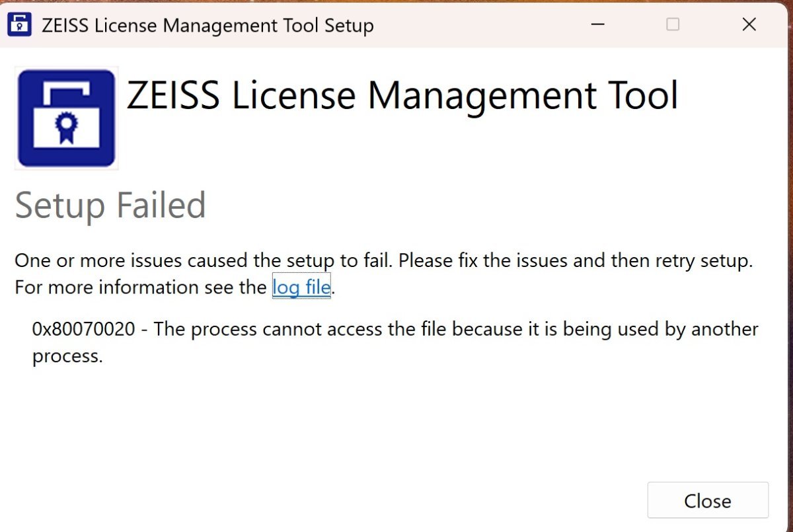
Task: Click the large ZEISS License Management logo
Action: pyautogui.click(x=66, y=118)
